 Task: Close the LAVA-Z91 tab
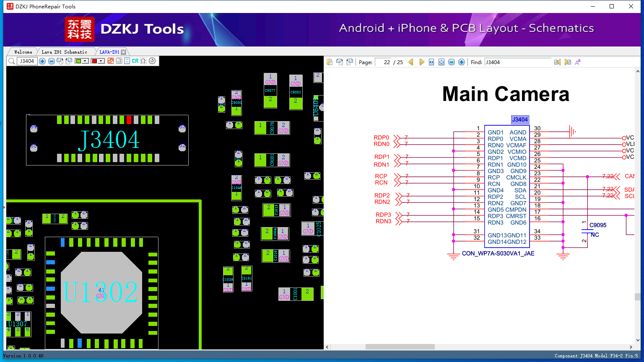click(123, 52)
